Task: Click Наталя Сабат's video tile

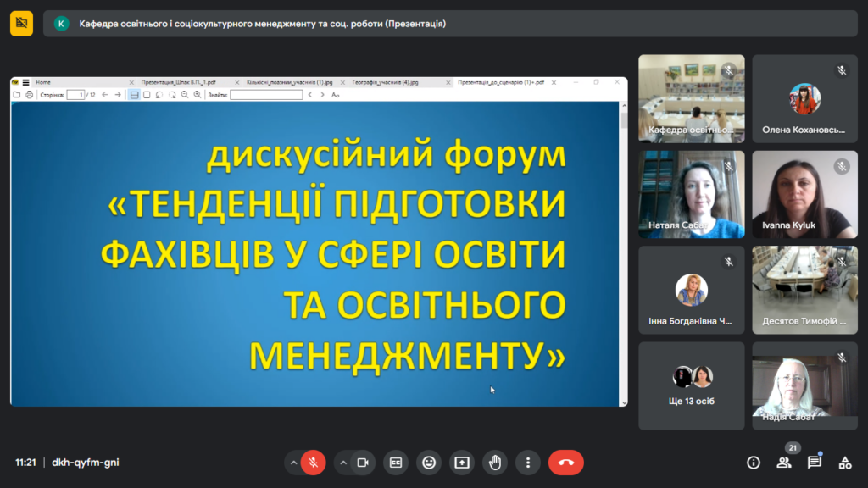Action: pyautogui.click(x=692, y=194)
